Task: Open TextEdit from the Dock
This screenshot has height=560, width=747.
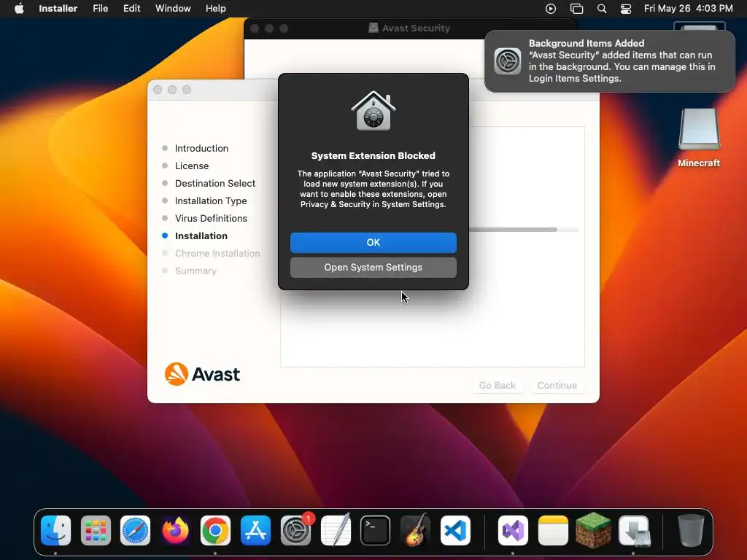Action: click(336, 530)
